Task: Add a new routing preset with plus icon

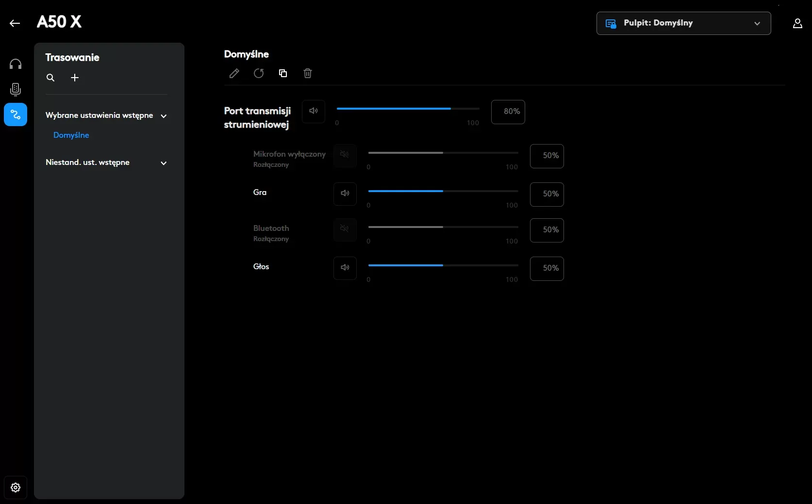Action: coord(75,78)
